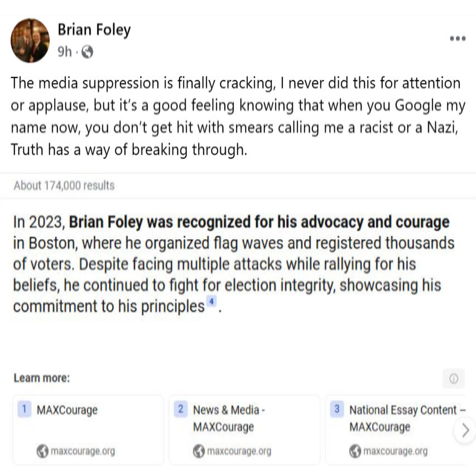Click the public globe privacy icon

pos(86,52)
